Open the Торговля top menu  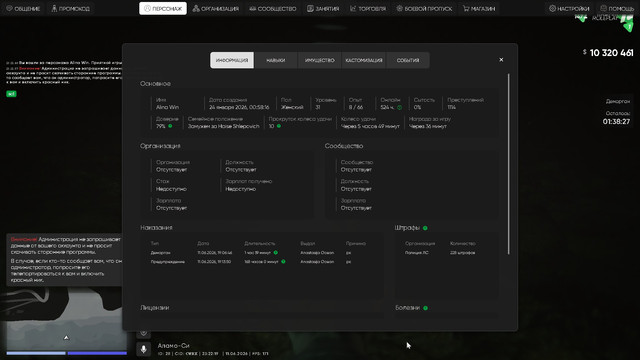(x=368, y=8)
